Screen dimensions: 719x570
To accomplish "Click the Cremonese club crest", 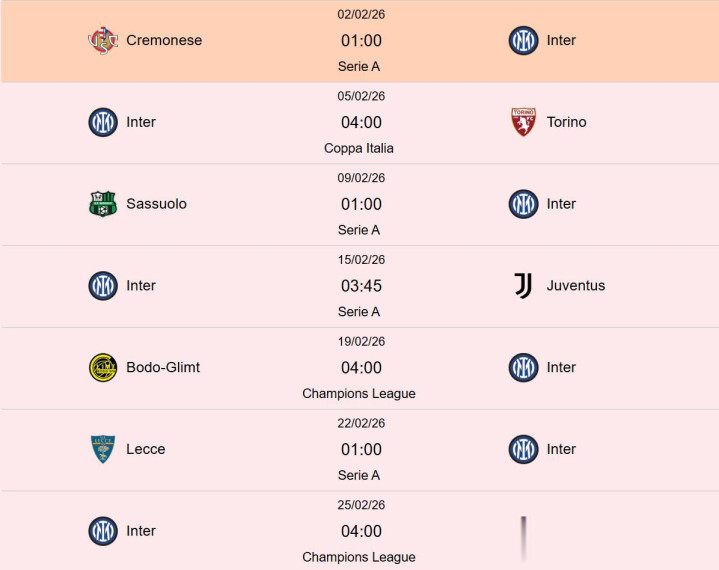I will tap(103, 41).
